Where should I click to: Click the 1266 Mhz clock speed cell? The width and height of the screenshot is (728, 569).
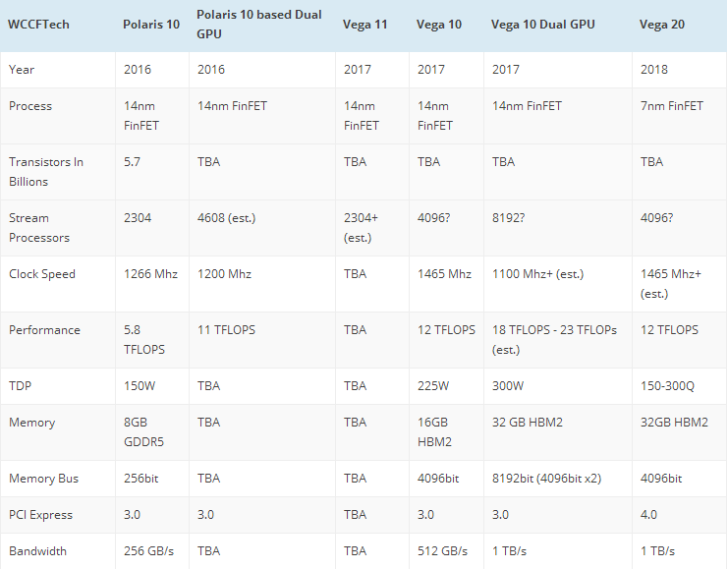point(151,274)
